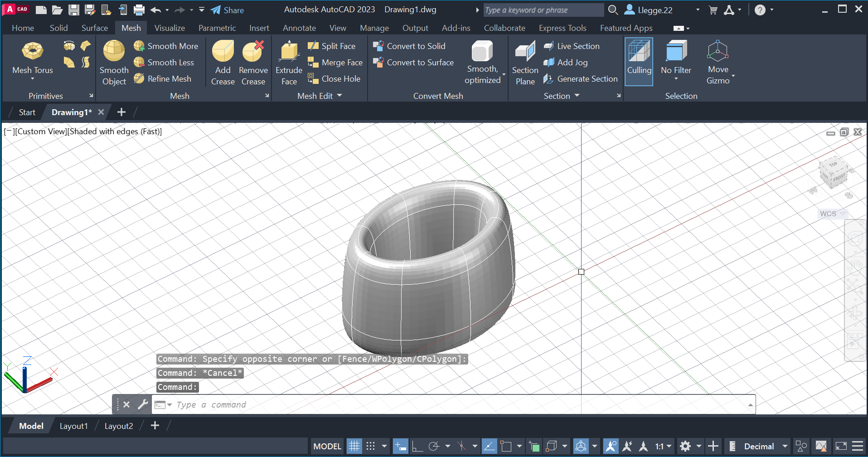The width and height of the screenshot is (868, 457).
Task: Toggle the drawing grid display
Action: coord(354,446)
